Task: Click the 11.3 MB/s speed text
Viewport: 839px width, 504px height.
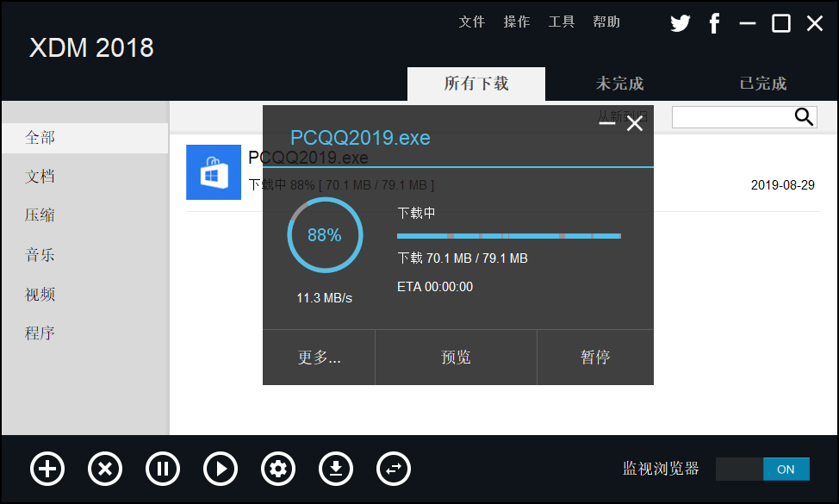Action: 324,298
